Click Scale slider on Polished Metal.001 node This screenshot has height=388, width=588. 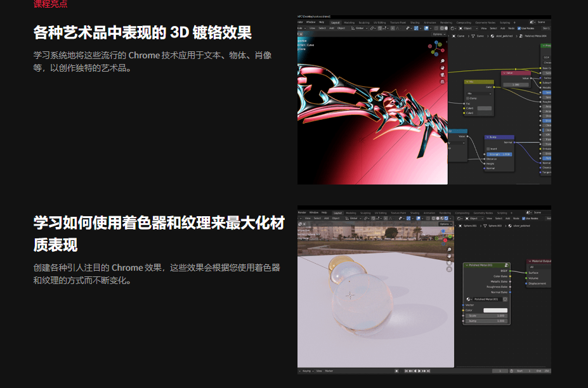click(487, 316)
